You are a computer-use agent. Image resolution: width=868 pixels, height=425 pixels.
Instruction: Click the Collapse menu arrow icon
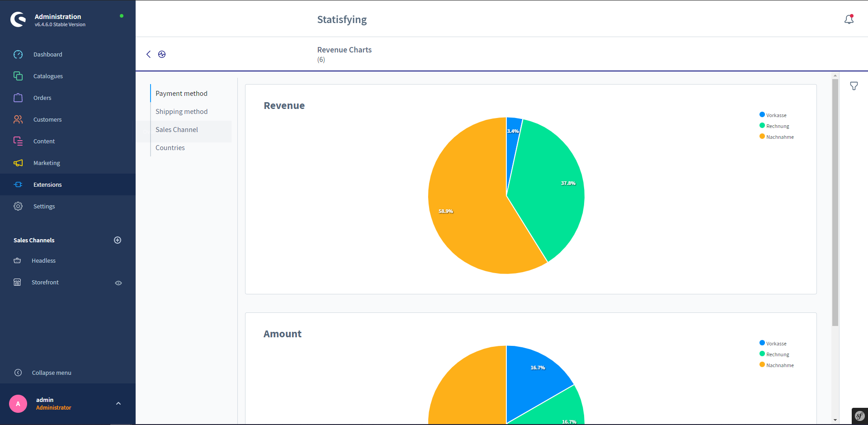click(18, 373)
